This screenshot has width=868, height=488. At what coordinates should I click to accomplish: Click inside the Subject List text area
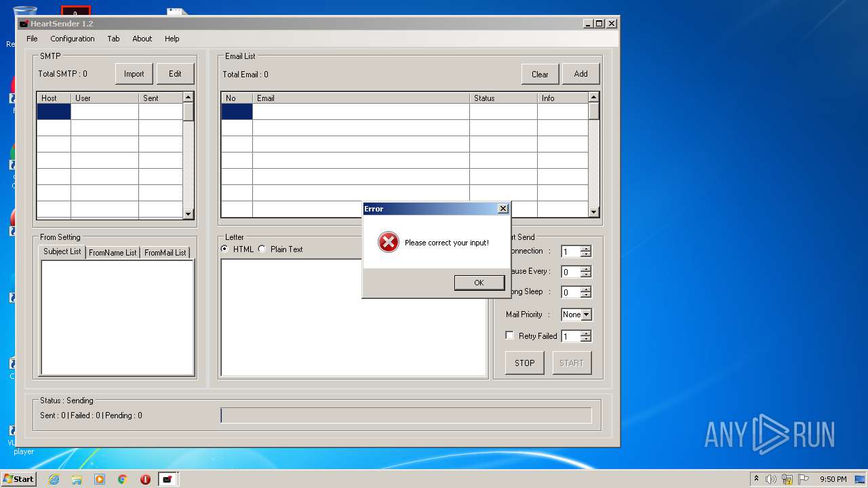pyautogui.click(x=117, y=317)
